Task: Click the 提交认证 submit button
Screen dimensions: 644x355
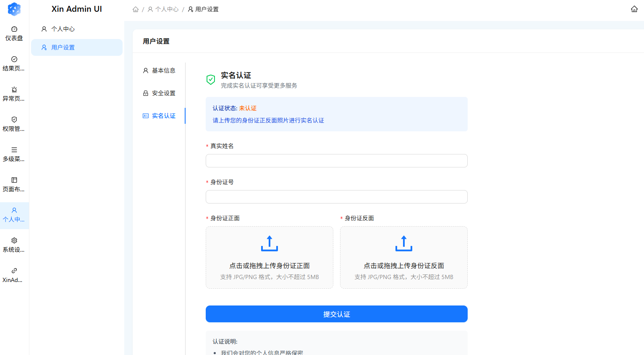Action: point(336,314)
